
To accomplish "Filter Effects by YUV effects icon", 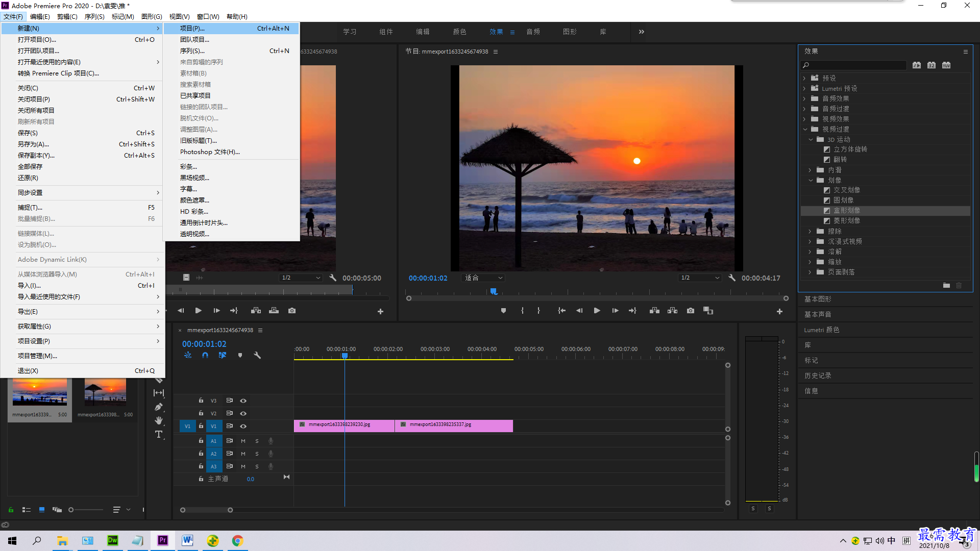I will point(946,65).
